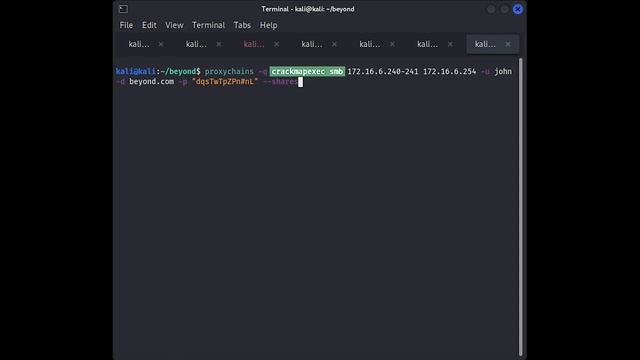The image size is (640, 360).
Task: Open the Tabs menu
Action: coord(242,25)
